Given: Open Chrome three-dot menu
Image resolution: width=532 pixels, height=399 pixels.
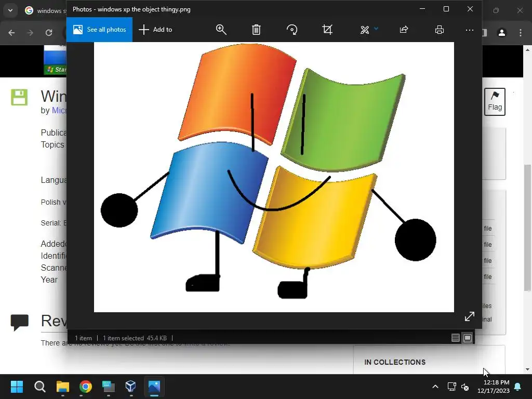Looking at the screenshot, I should (521, 33).
